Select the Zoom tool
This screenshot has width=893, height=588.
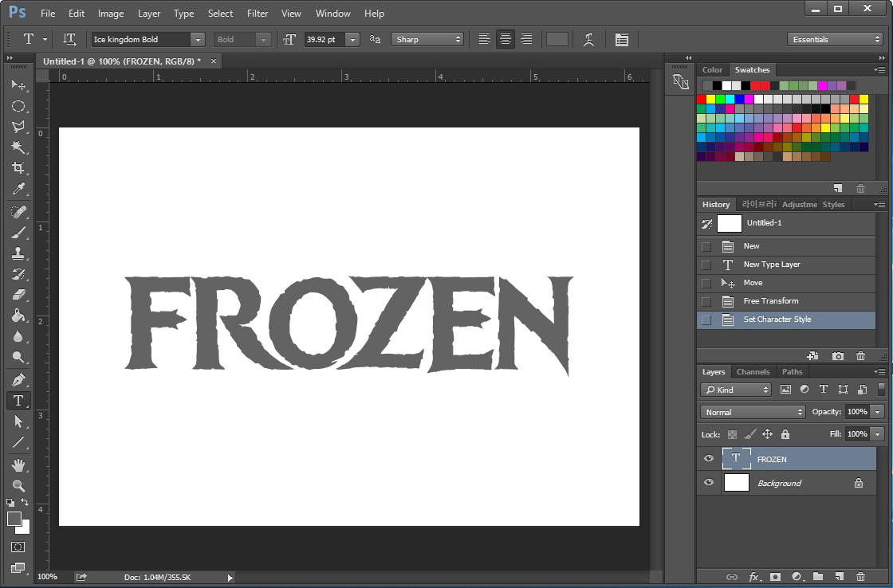coord(18,485)
